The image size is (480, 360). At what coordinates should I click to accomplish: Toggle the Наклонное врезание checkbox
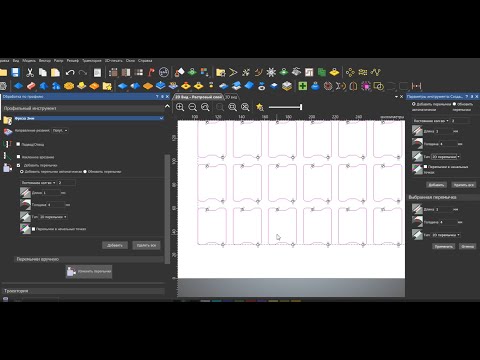tap(18, 156)
